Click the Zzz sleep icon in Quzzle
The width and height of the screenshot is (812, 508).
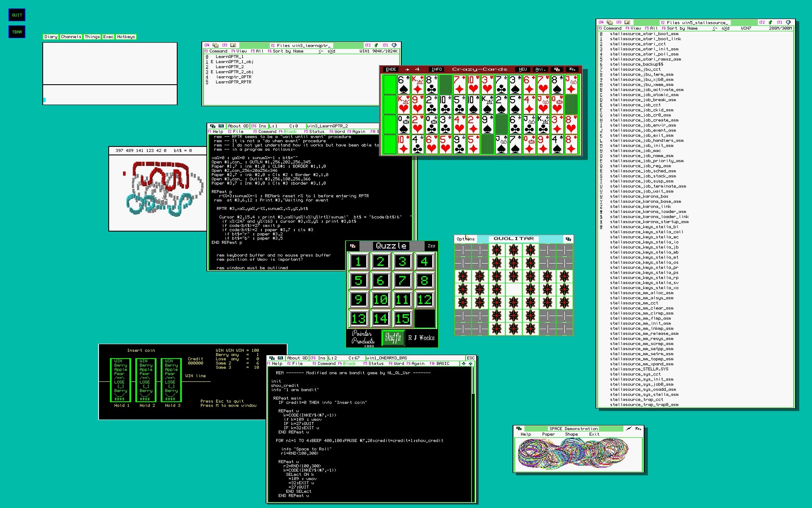(x=431, y=246)
